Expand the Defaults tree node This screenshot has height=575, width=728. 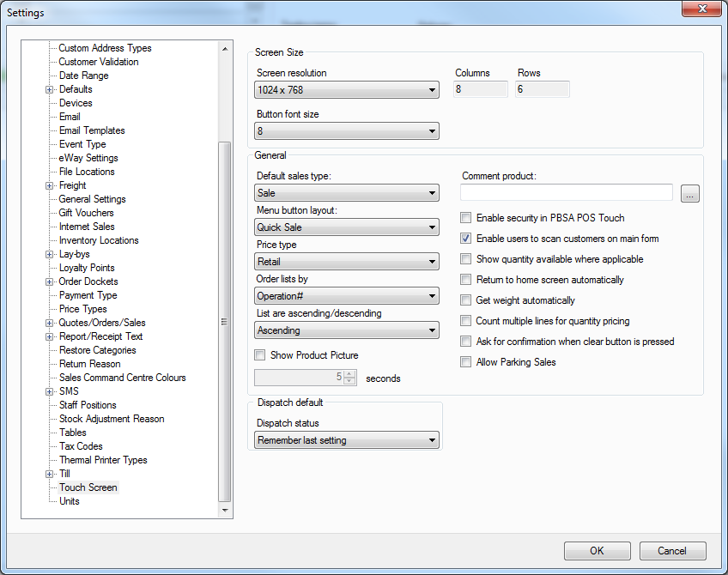[50, 89]
